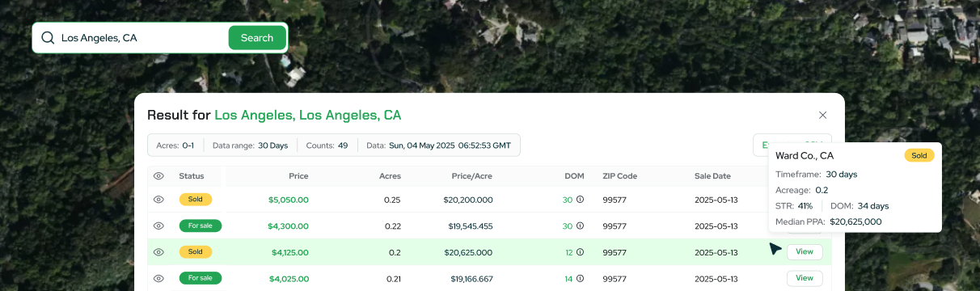
Task: Sort by the Acres column header
Action: 390,175
